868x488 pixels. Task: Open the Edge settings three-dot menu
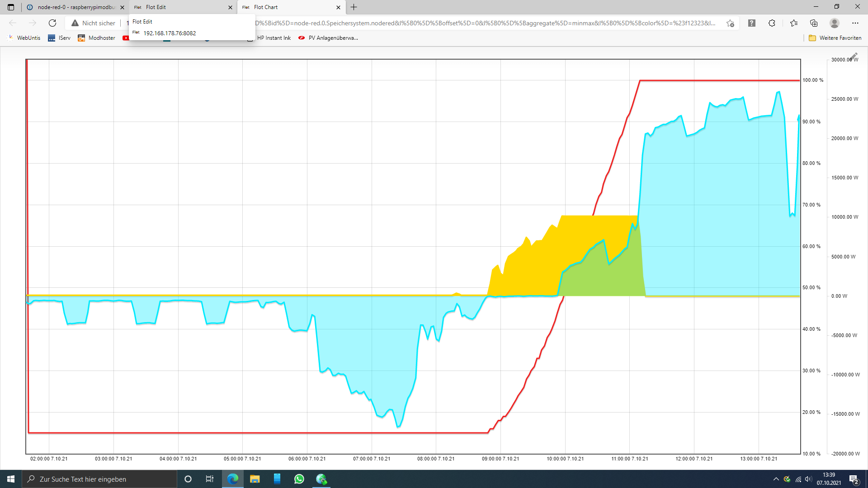click(855, 23)
